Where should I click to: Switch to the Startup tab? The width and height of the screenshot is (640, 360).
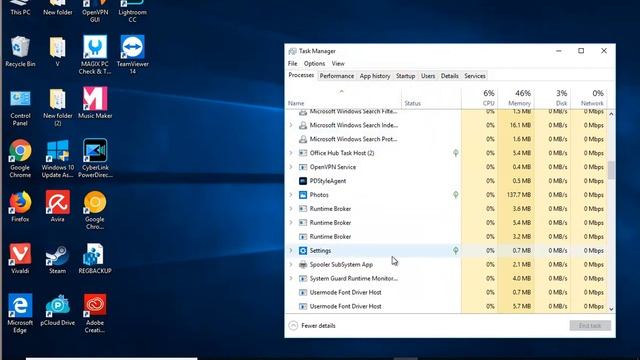click(x=405, y=76)
